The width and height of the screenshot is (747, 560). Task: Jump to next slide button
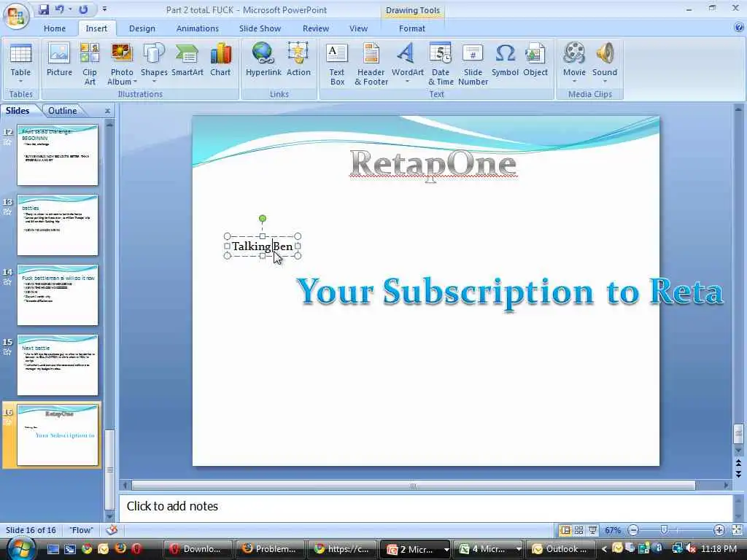coord(738,474)
